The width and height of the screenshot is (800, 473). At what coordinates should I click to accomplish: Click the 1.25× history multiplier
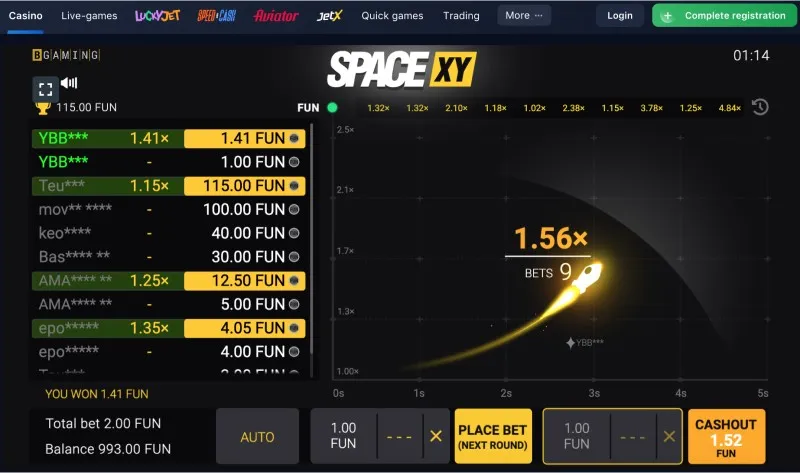(x=691, y=108)
